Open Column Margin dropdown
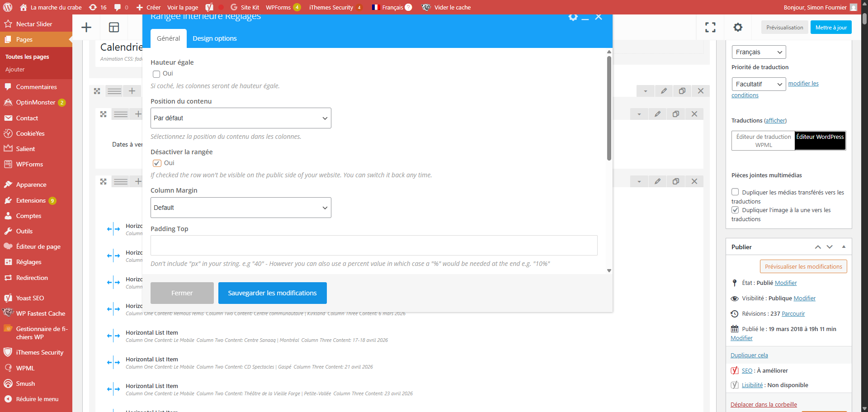This screenshot has width=868, height=412. (x=241, y=208)
